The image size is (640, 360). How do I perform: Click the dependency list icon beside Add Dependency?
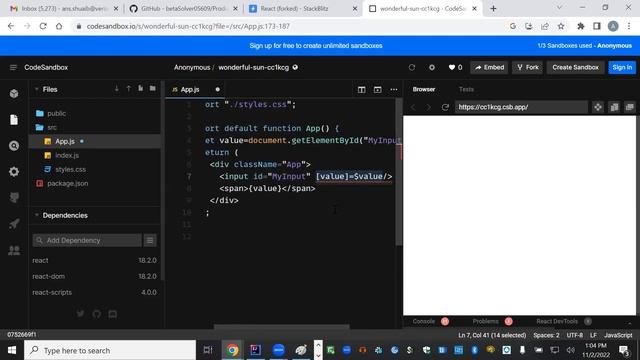150,240
